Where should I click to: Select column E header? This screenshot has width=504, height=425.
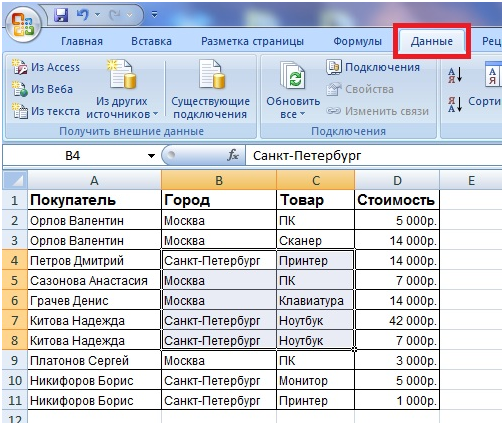pos(471,180)
